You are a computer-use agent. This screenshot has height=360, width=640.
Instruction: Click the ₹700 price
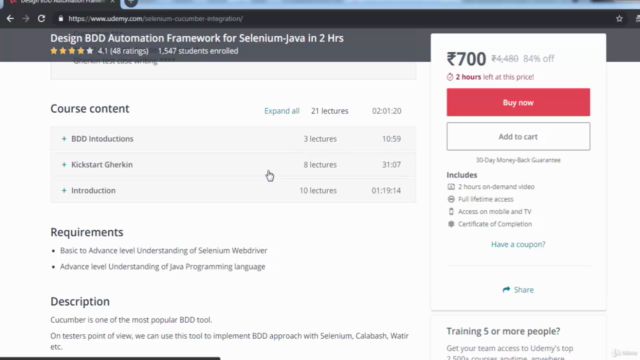pos(467,59)
